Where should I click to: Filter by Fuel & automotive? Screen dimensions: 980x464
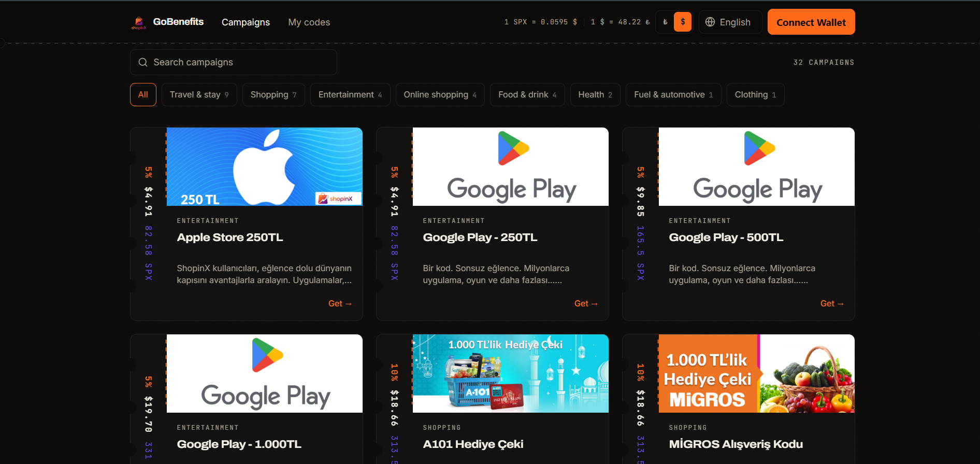(673, 95)
